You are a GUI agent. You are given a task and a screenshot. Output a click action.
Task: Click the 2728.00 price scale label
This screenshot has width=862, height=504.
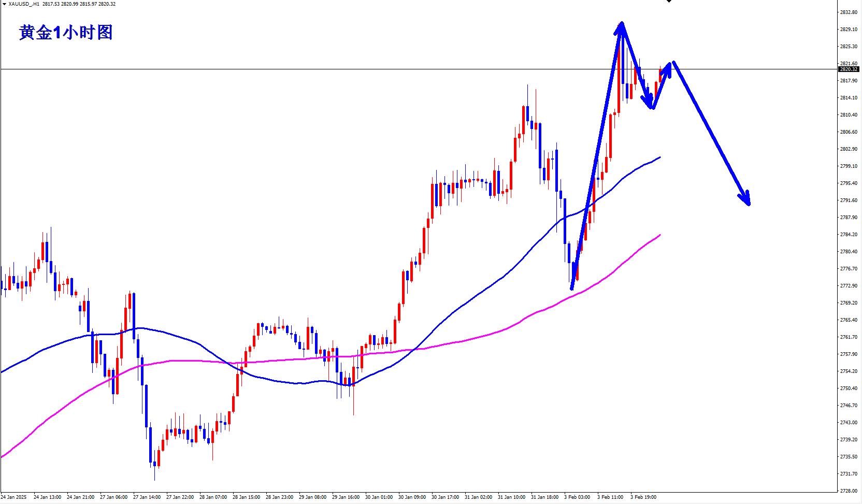(x=848, y=491)
